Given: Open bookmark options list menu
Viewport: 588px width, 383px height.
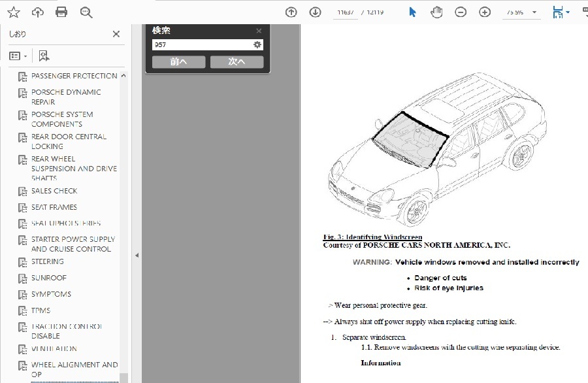Looking at the screenshot, I should pyautogui.click(x=18, y=56).
